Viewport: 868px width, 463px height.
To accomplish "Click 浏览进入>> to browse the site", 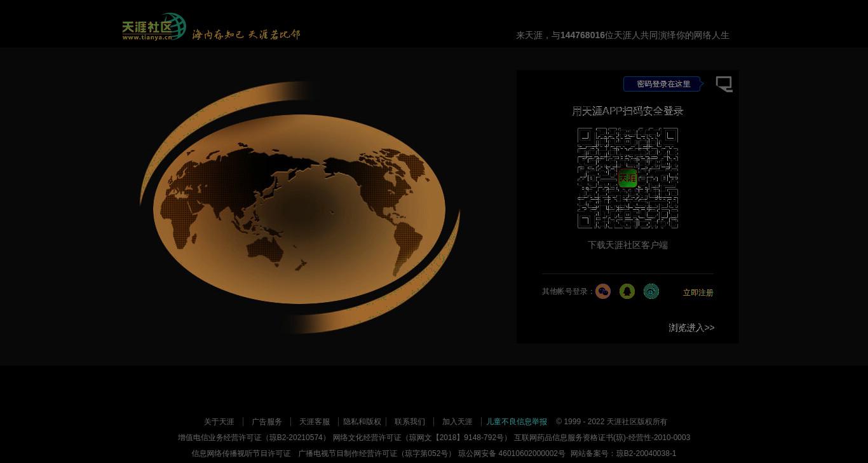I will click(691, 328).
